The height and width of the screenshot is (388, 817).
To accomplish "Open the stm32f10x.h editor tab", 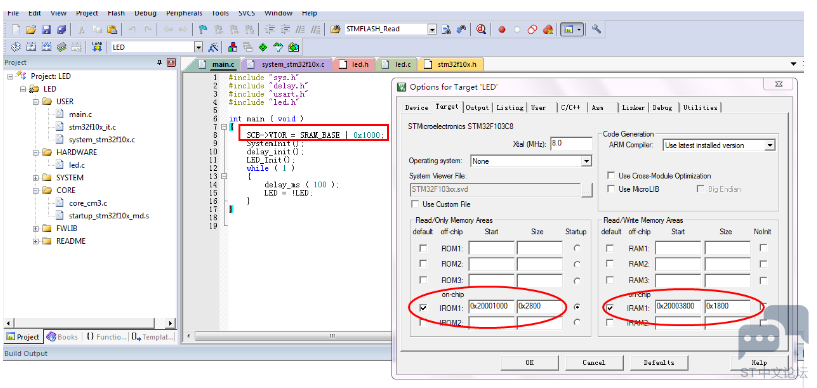I will [x=452, y=65].
